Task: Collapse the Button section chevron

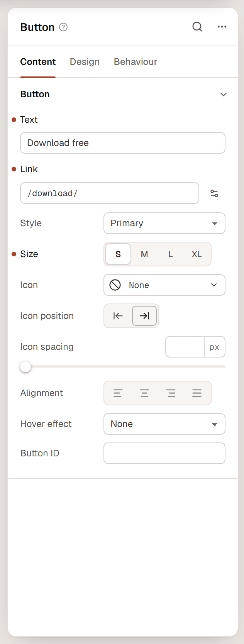Action: [224, 95]
